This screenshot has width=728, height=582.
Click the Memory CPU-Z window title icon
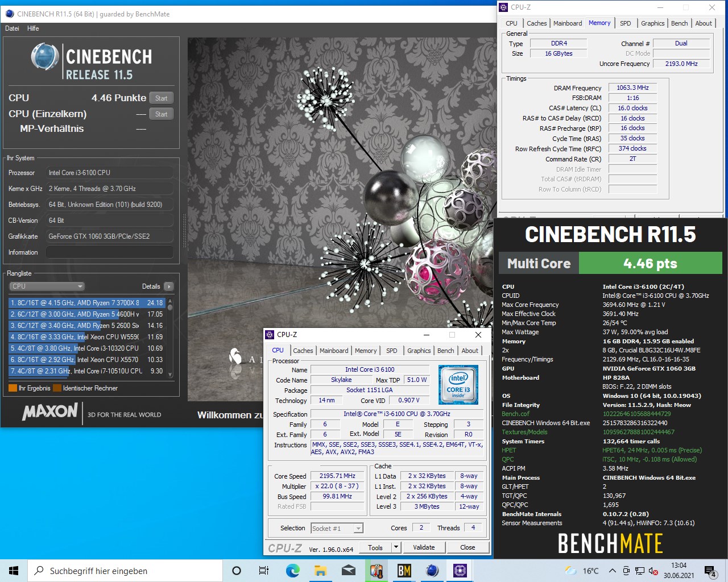[x=503, y=7]
